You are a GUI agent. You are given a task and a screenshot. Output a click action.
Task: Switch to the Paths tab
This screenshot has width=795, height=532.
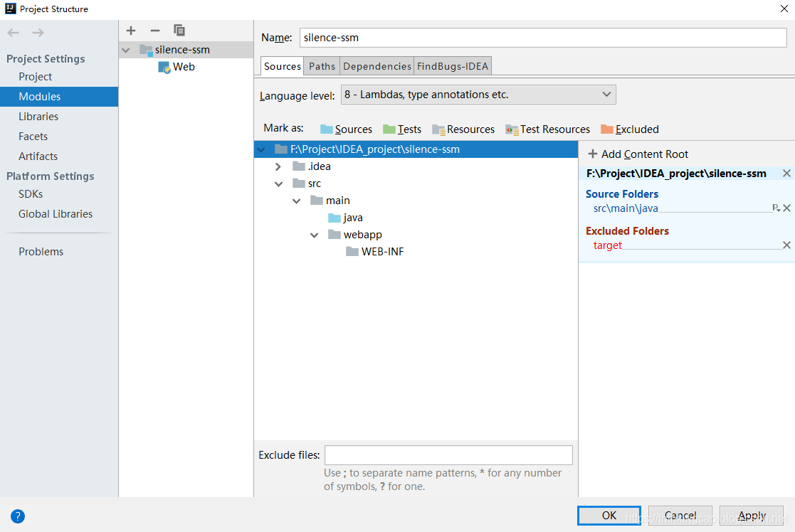click(322, 66)
